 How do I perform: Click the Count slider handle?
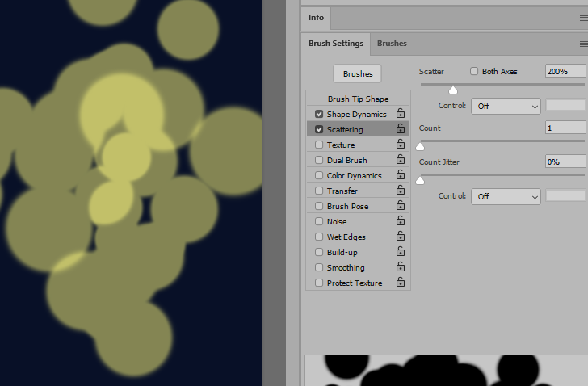pyautogui.click(x=420, y=146)
